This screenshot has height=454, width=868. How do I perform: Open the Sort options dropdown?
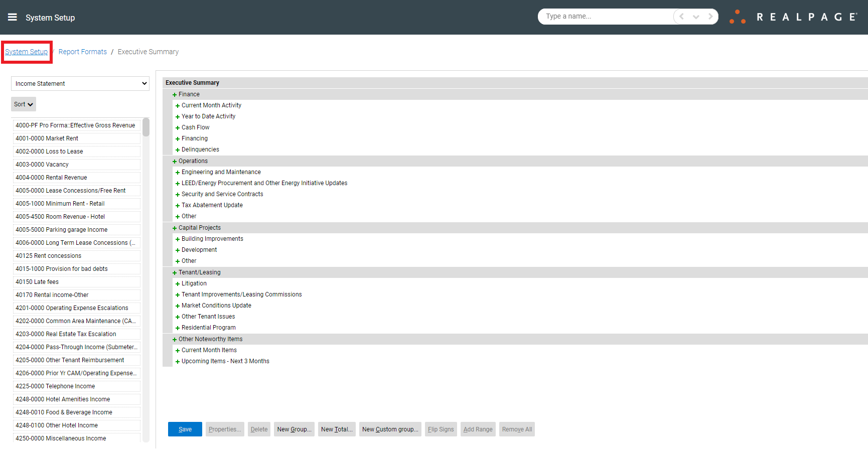[23, 104]
